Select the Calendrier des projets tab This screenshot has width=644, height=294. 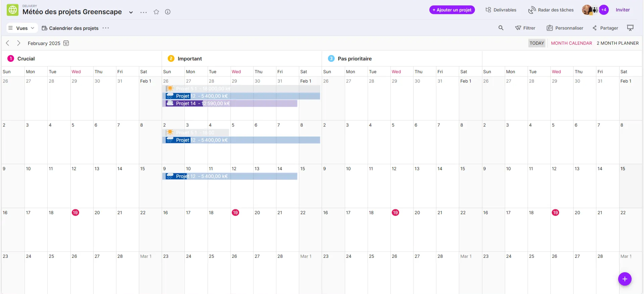click(x=70, y=28)
